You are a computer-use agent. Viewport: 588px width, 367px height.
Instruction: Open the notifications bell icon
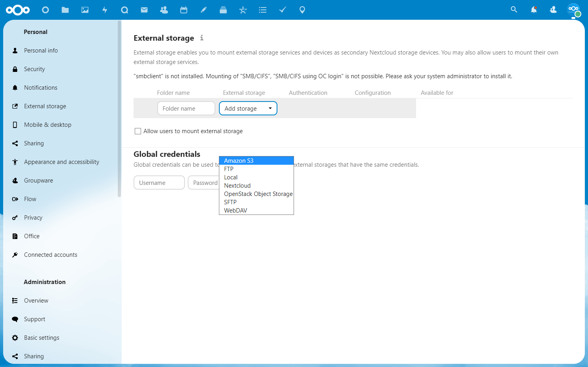(x=533, y=9)
